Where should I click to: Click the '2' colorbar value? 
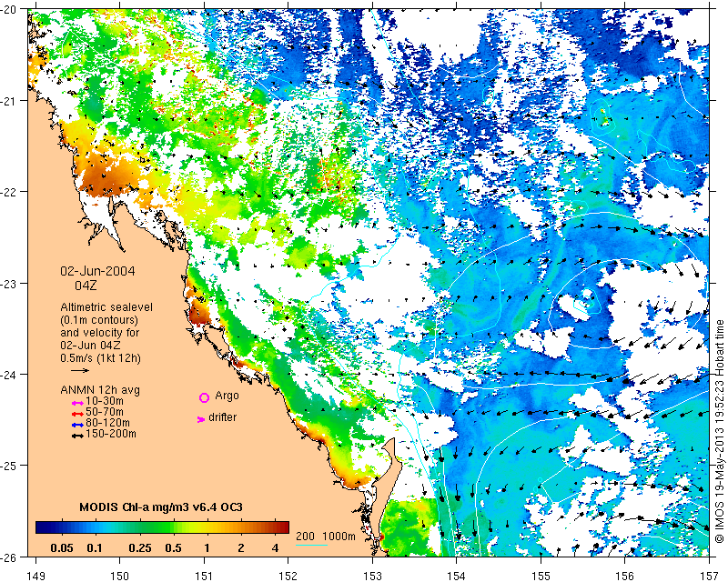(240, 548)
